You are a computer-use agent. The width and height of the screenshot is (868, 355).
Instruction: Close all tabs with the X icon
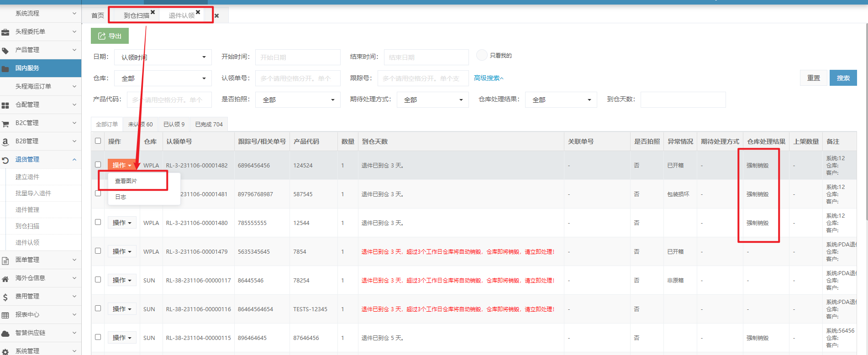point(217,16)
